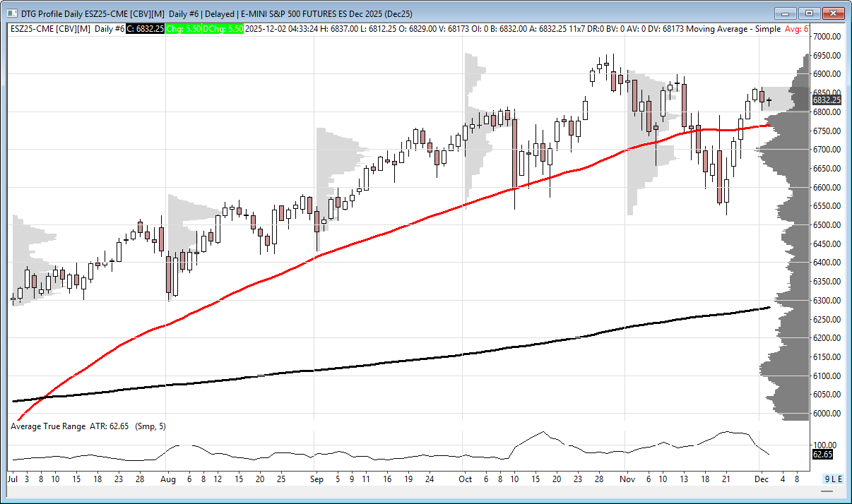Maximize the DTG Profile Daily chart window
The image size is (852, 504).
809,13
